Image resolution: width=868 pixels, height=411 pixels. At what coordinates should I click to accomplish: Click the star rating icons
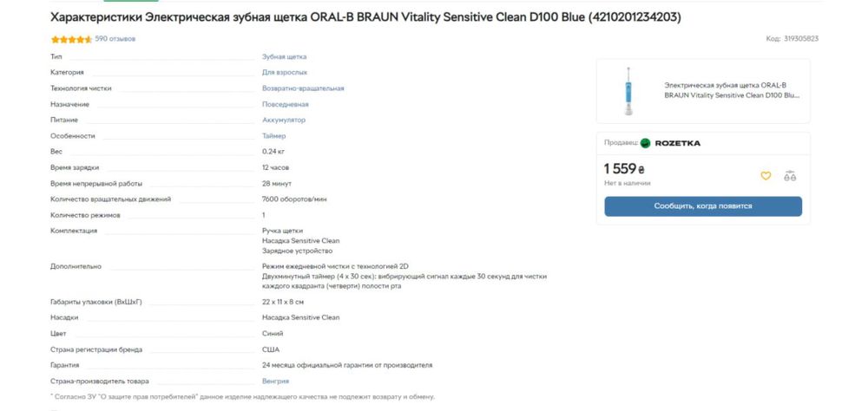(x=71, y=40)
